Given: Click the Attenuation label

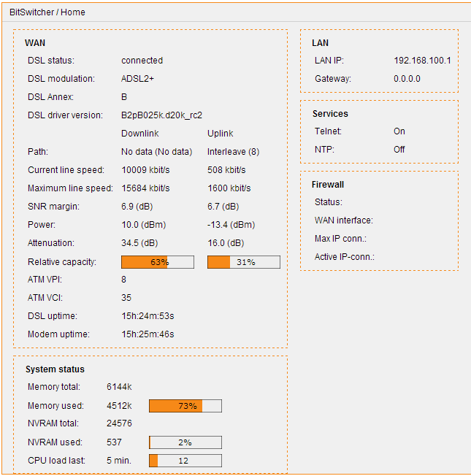Looking at the screenshot, I should [51, 243].
